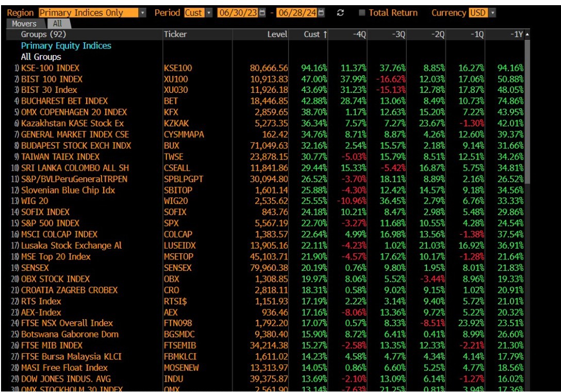Open the BIST 100 INDEX row
561x392 pixels.
point(265,79)
